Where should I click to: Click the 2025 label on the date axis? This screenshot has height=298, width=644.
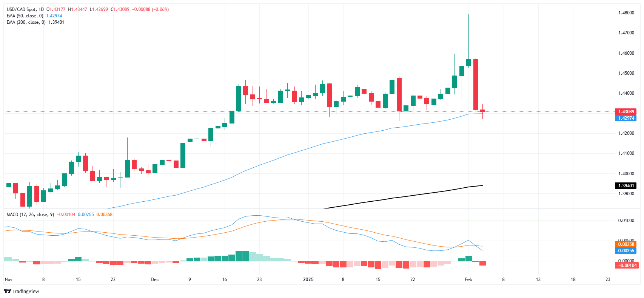[308, 279]
